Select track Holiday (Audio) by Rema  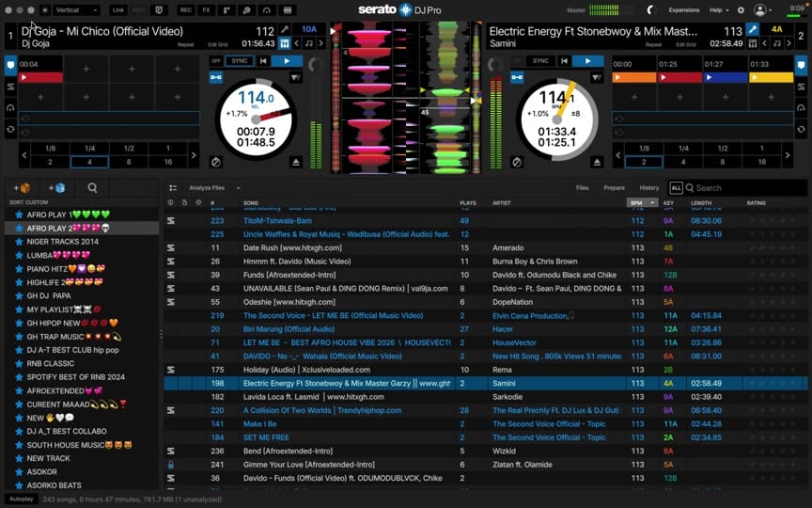point(486,370)
